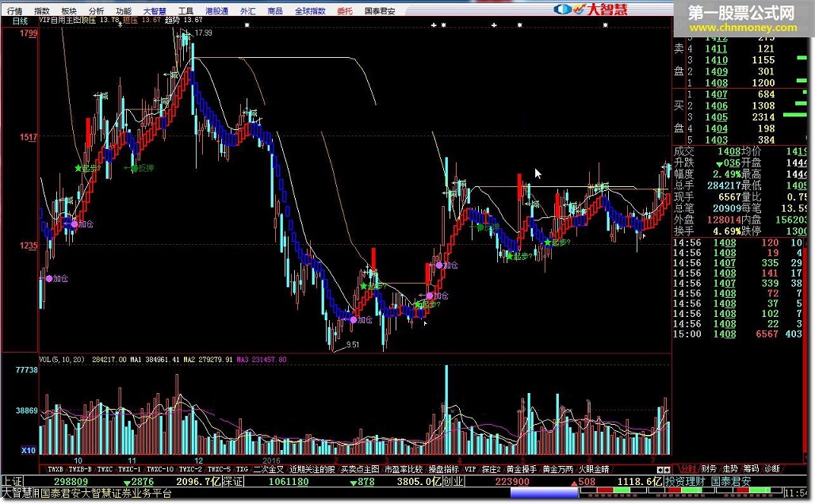
Task: Switch to 筹码 side panel tab
Action: coord(751,468)
